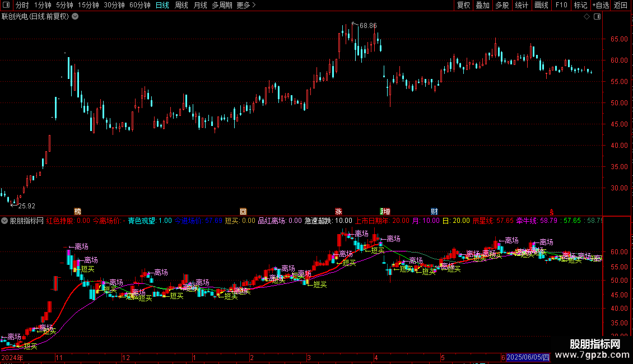Toggle the left sidebar panel icon
The width and height of the screenshot is (633, 364).
6,5
